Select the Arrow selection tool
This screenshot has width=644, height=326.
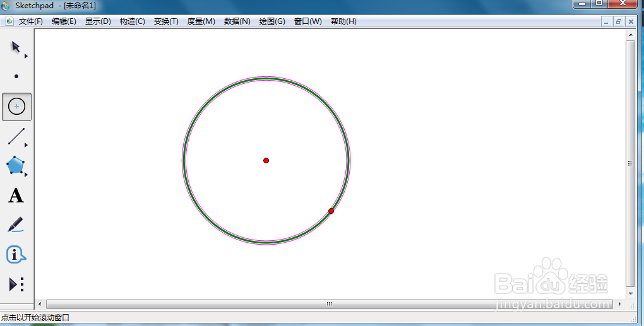[x=16, y=47]
